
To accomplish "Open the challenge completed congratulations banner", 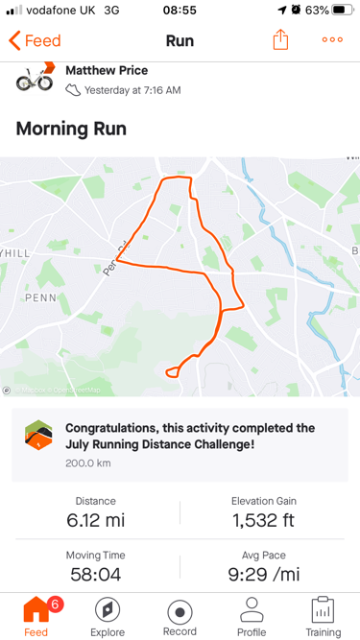I will point(180,445).
